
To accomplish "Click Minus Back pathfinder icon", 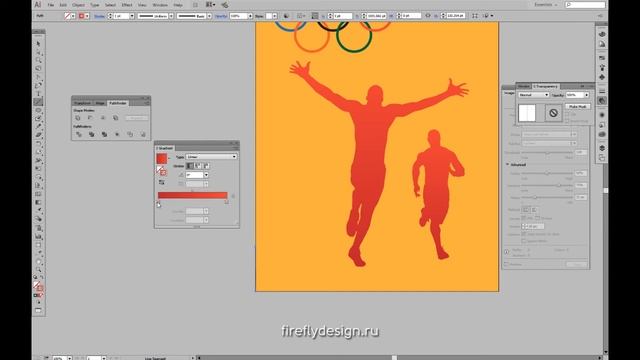I will 143,134.
